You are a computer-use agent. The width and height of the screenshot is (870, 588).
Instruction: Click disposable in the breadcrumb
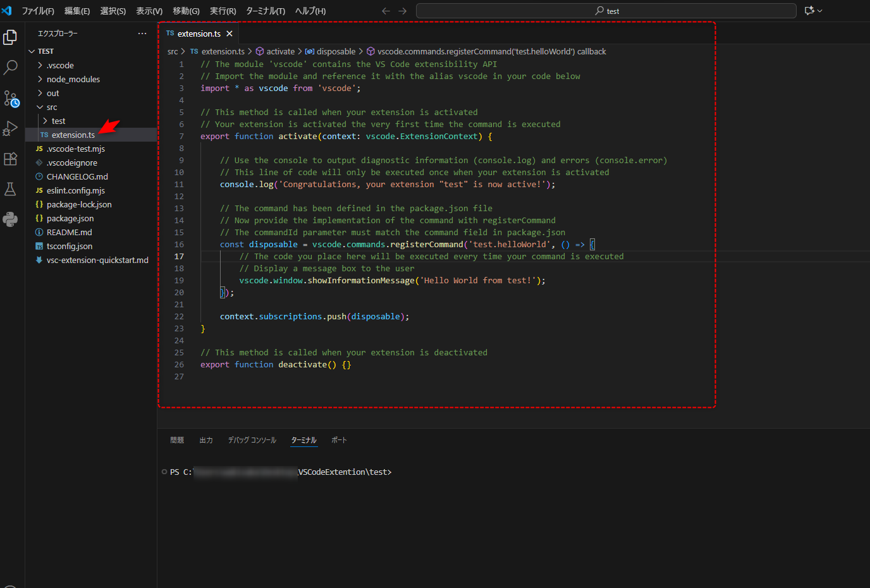pos(331,51)
